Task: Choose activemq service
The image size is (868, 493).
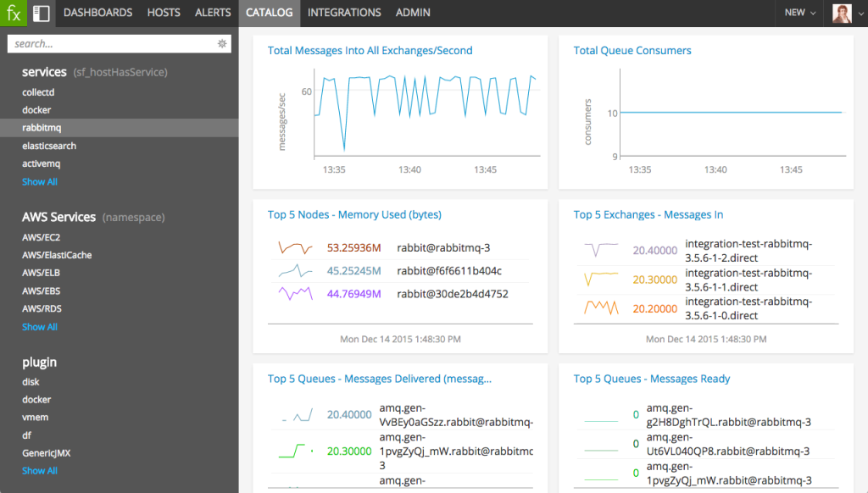Action: (x=41, y=163)
